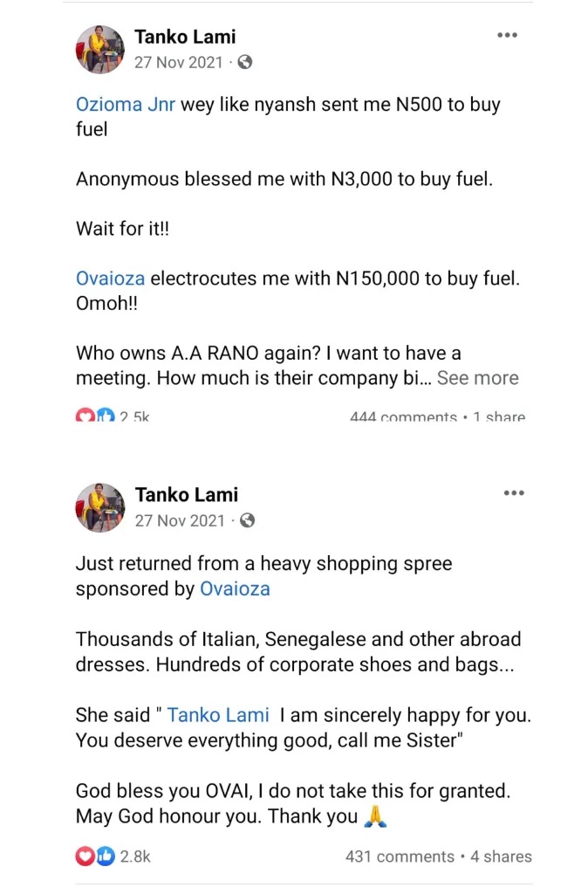View the 4 shares on second post
The height and width of the screenshot is (894, 588).
[501, 856]
